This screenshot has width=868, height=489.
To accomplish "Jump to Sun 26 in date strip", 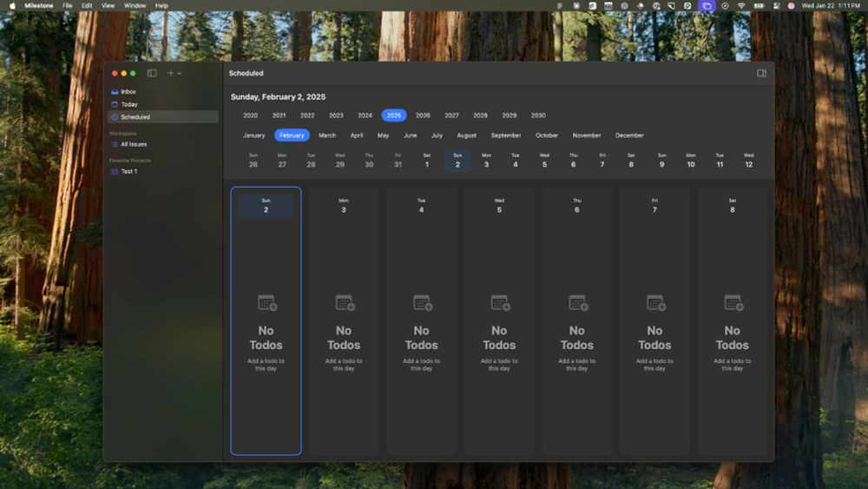I will coord(253,161).
